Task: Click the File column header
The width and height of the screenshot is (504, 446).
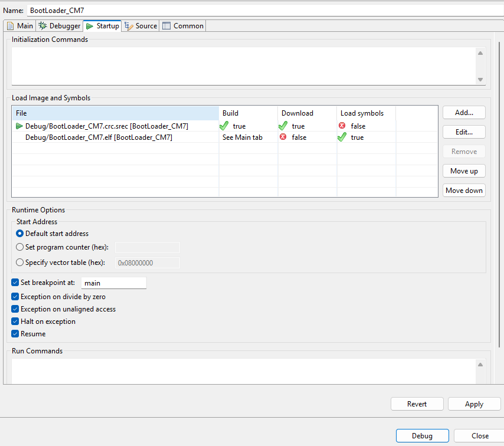Action: [x=116, y=113]
